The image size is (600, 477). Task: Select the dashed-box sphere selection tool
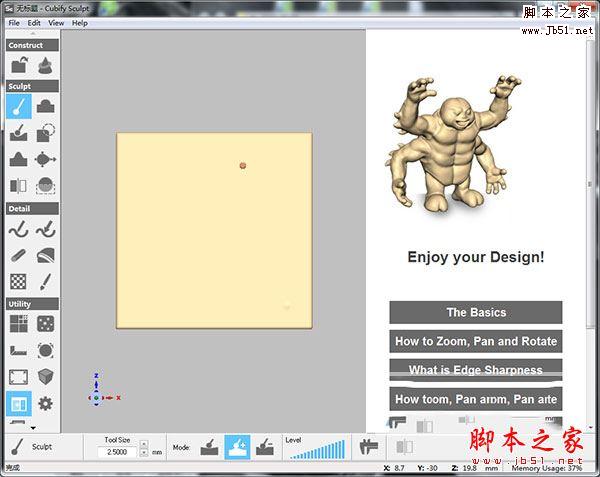point(46,186)
